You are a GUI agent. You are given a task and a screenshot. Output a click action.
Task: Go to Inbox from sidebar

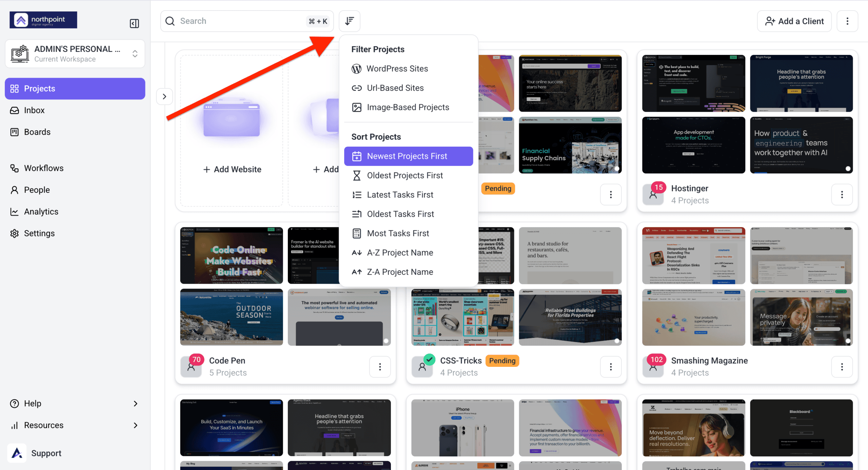tap(75, 110)
